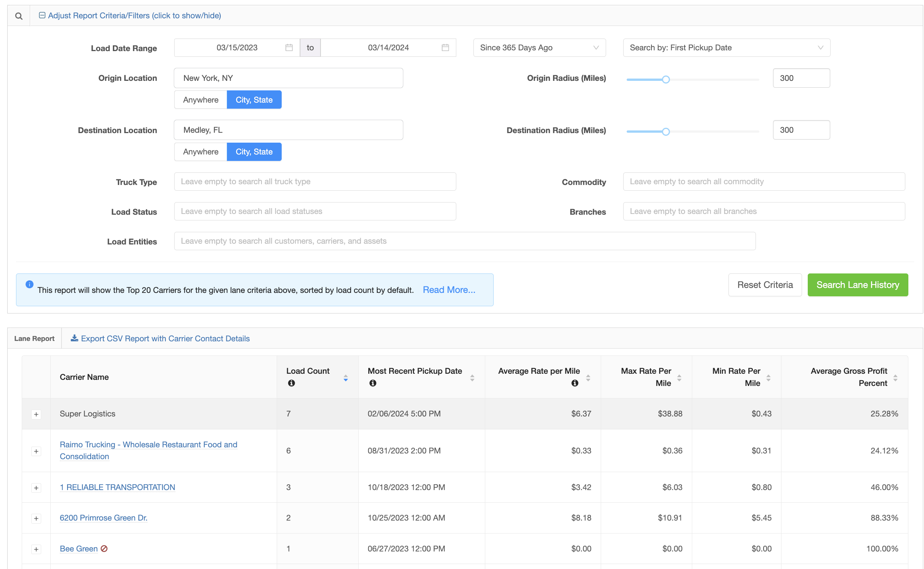The height and width of the screenshot is (569, 924).
Task: Click the Origin Location text field
Action: pos(289,78)
